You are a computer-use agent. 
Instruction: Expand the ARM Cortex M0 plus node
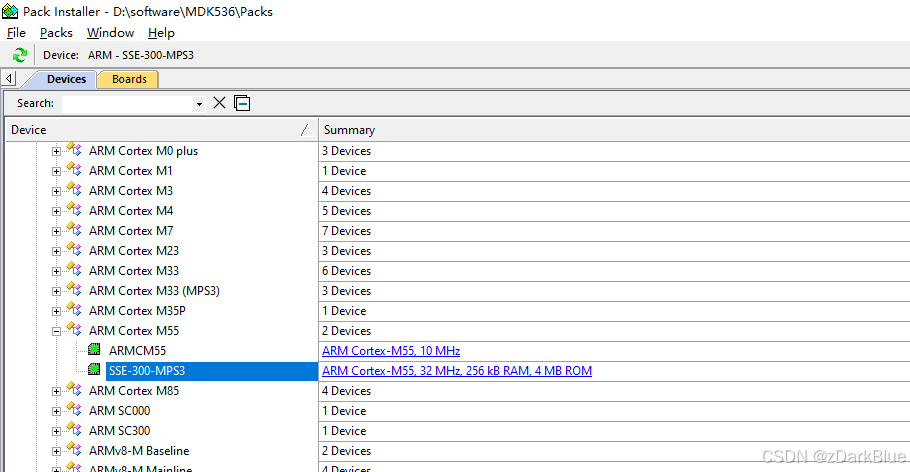coord(56,152)
